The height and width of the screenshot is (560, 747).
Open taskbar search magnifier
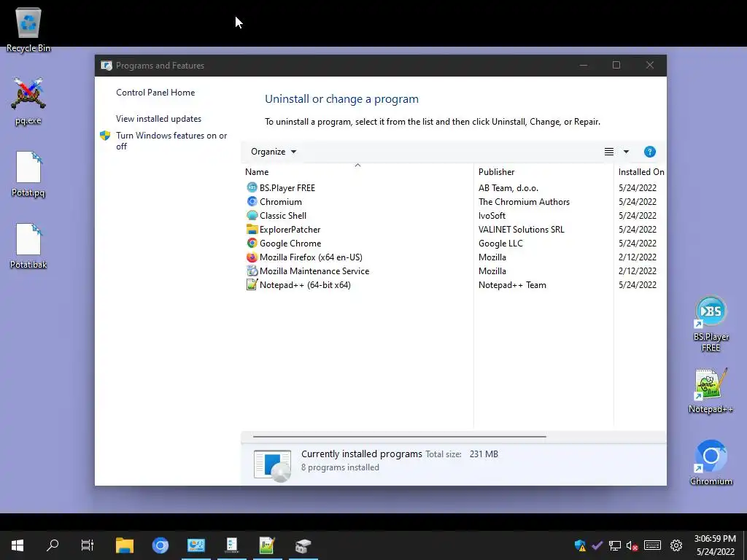pos(53,545)
